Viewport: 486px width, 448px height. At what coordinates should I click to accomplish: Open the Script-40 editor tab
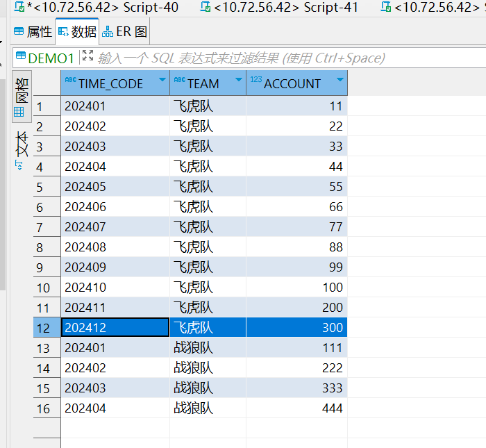97,7
